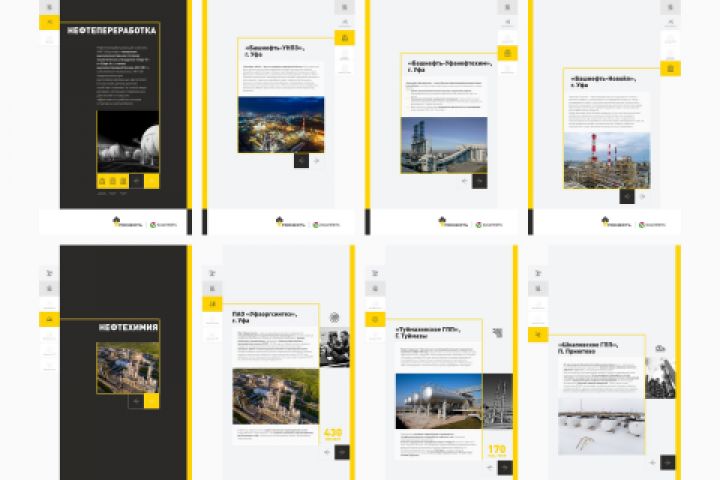Open the red-white chimneys photo on the Башнефть-Новойл screen
720x480 pixels.
[607, 160]
